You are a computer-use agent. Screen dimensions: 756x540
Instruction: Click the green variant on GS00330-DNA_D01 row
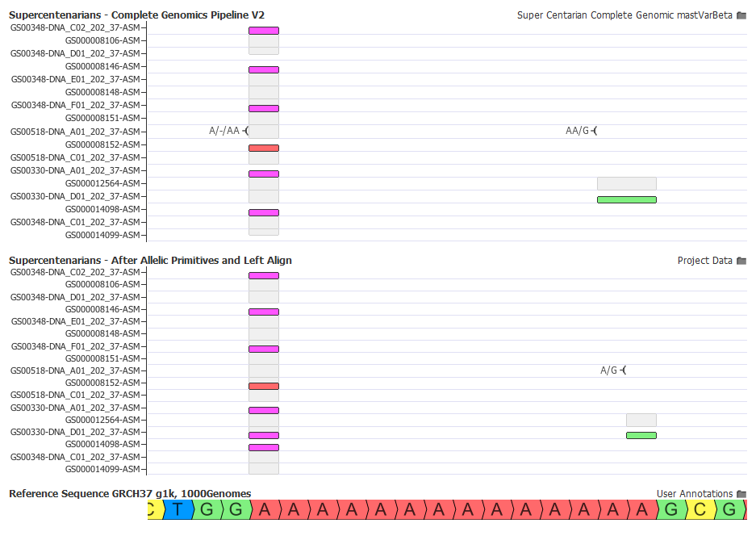627,199
